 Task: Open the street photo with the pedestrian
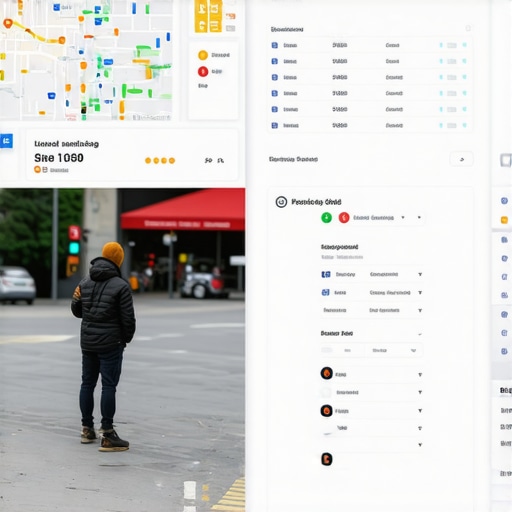click(x=122, y=350)
